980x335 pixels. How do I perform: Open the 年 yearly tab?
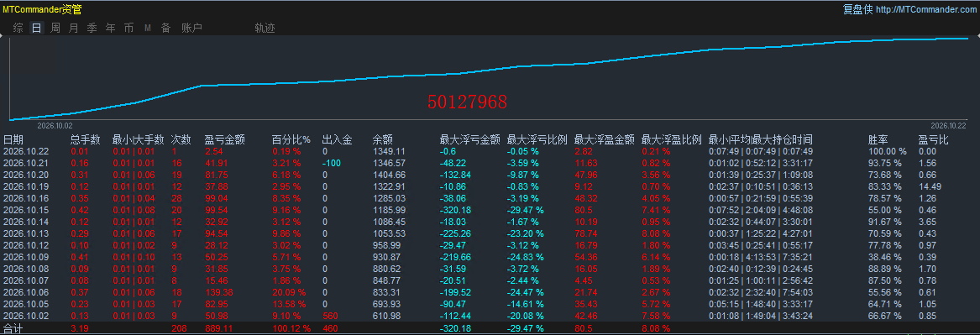coord(111,28)
